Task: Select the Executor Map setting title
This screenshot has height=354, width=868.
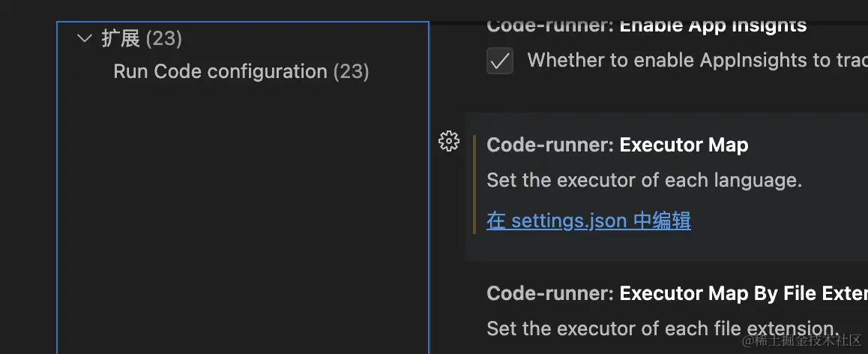Action: [x=683, y=145]
